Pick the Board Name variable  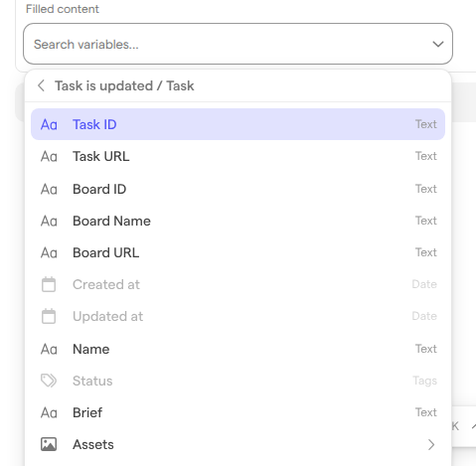(x=238, y=221)
